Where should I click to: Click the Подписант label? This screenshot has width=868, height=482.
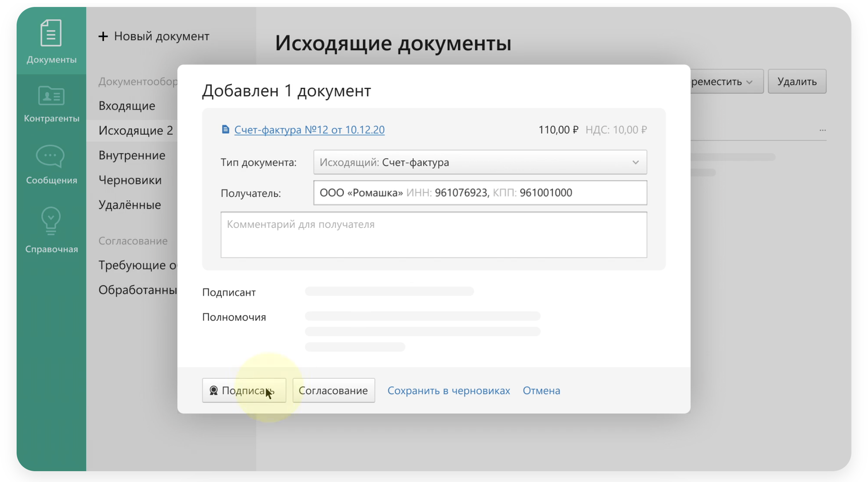pyautogui.click(x=229, y=292)
